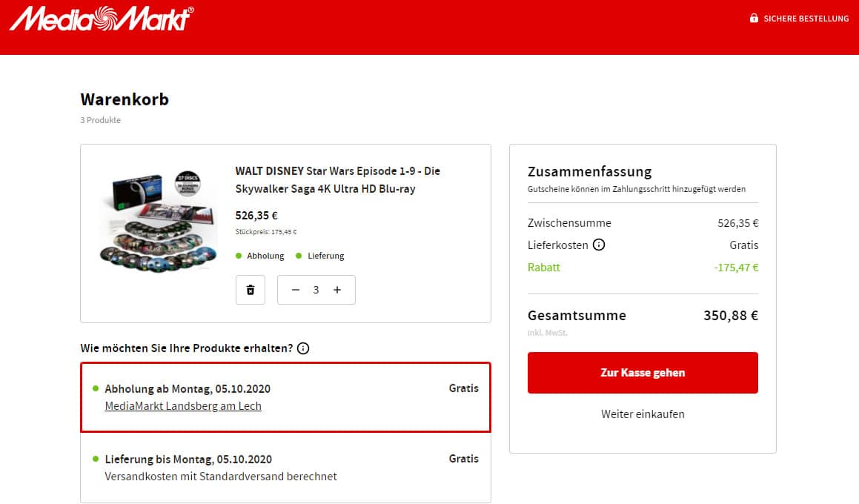Show info about receiving products
Viewport: 859px width, 504px height.
tap(303, 348)
